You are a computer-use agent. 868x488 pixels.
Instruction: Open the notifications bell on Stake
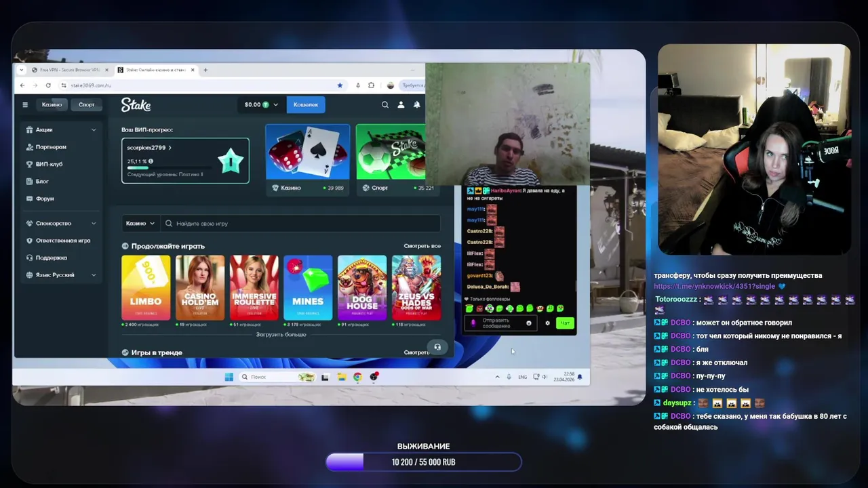click(x=416, y=104)
